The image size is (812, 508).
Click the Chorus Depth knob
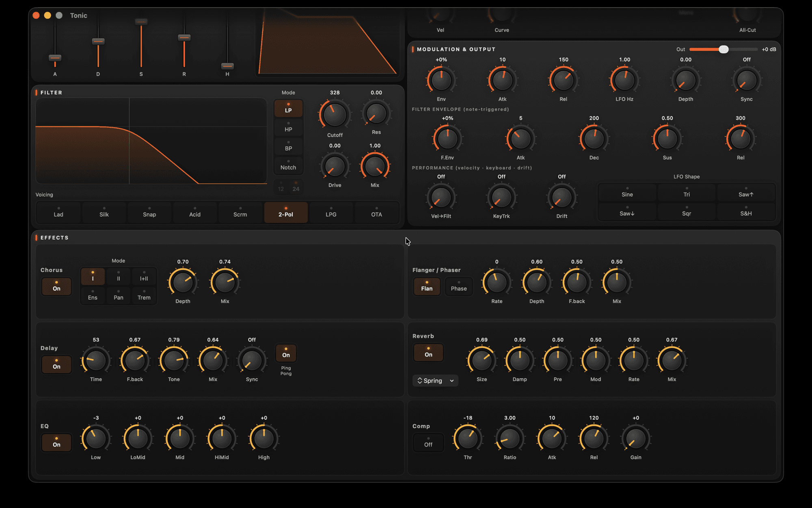click(183, 282)
